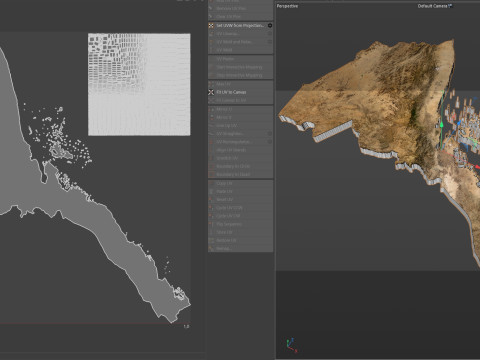Click the Fit UV to Canvas icon

click(x=211, y=92)
